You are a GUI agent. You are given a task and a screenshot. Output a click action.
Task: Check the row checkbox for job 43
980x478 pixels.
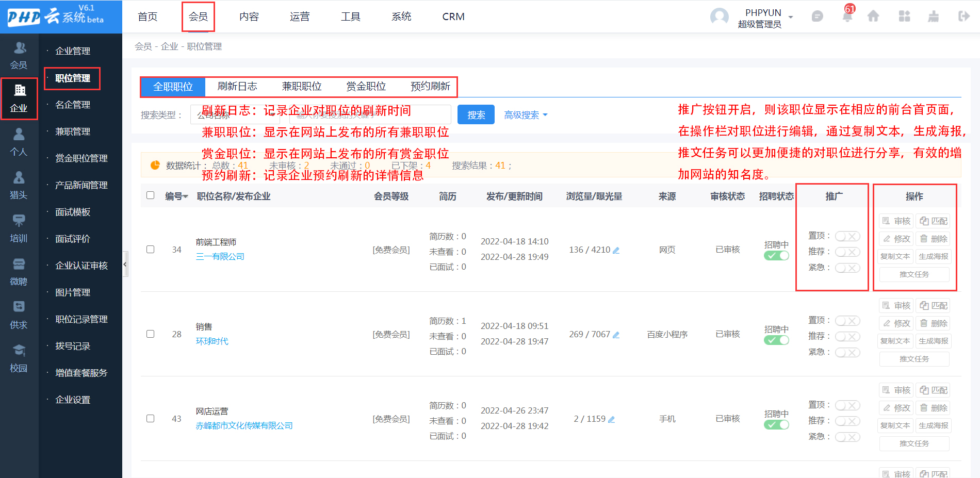point(151,419)
